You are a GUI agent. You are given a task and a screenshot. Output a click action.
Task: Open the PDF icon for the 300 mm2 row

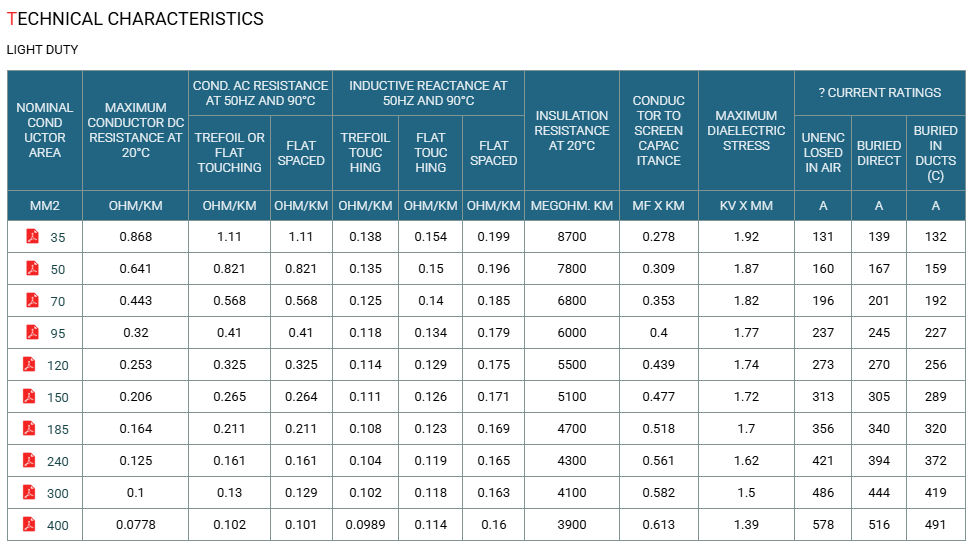pyautogui.click(x=29, y=493)
